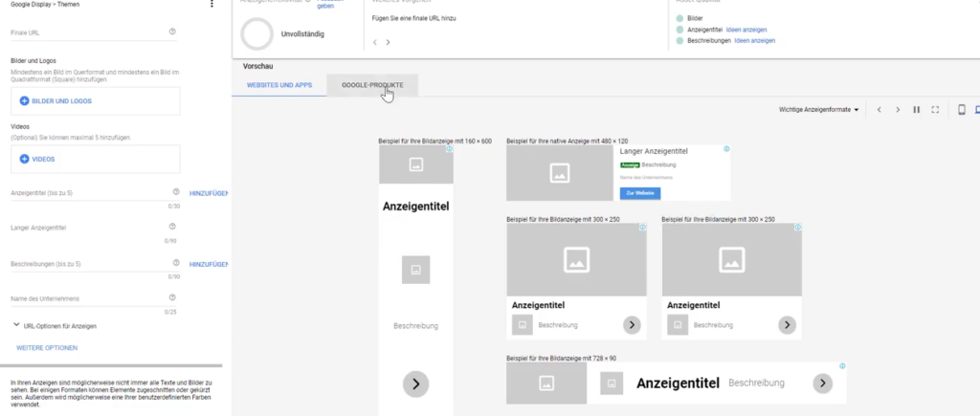Select the Websites und Apps tab
The height and width of the screenshot is (416, 980).
pyautogui.click(x=279, y=85)
